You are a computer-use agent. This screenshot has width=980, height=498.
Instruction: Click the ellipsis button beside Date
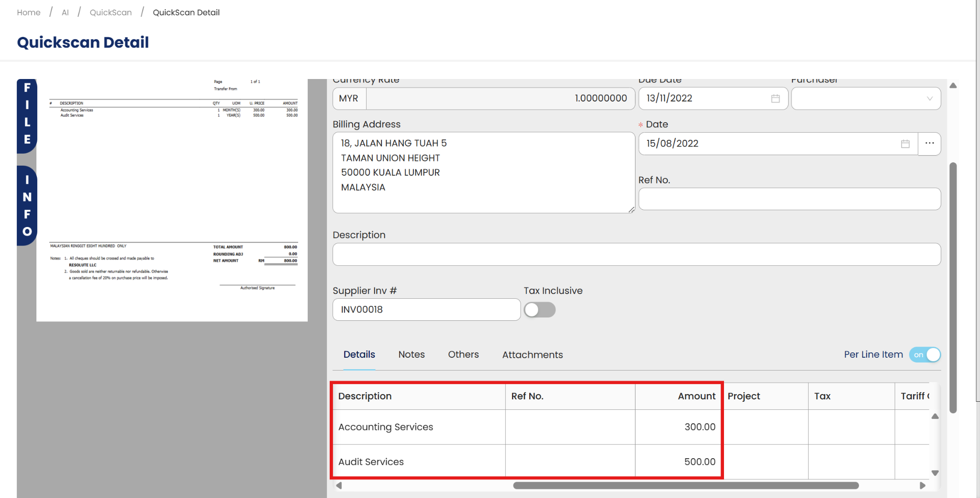tap(929, 144)
